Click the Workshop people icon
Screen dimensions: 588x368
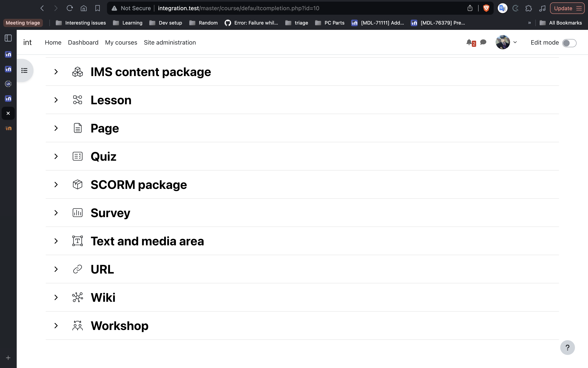click(x=78, y=326)
